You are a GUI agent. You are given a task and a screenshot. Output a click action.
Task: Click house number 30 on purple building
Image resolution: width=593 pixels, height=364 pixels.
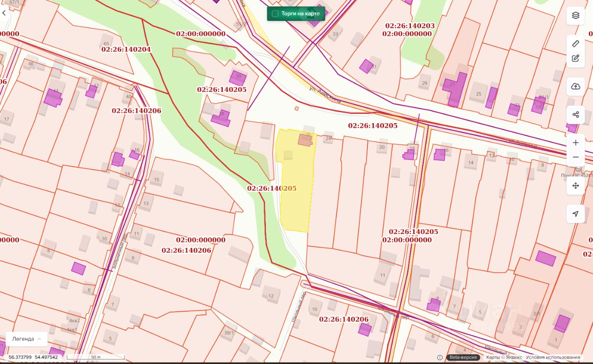(239, 76)
